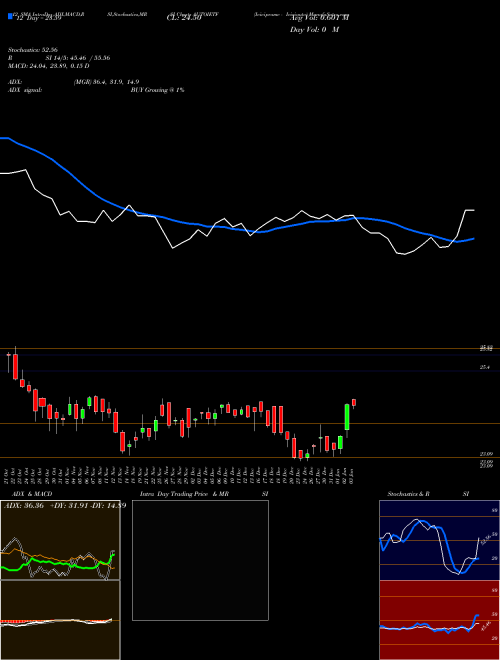Click the large red candle at 22 Oct

point(16,367)
